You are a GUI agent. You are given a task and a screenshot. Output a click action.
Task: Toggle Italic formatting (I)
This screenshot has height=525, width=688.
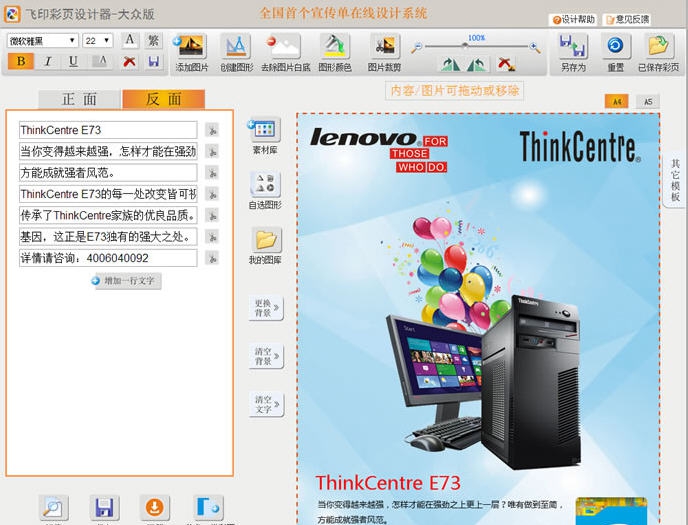click(x=48, y=61)
